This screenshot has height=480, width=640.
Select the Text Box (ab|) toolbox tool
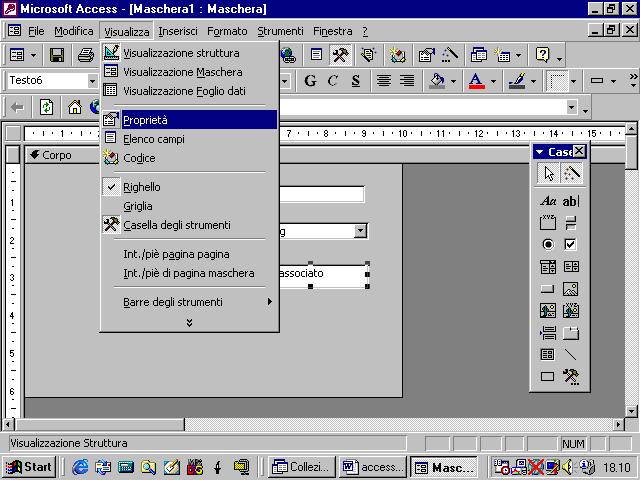(571, 201)
